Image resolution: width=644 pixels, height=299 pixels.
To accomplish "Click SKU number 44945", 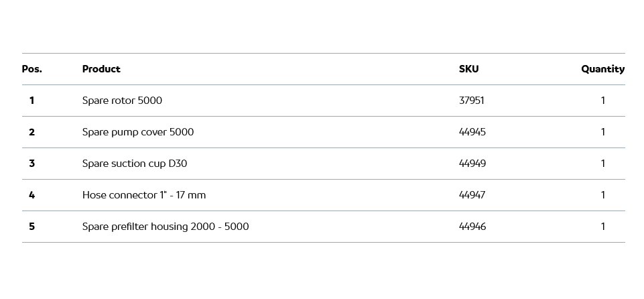I will coord(472,132).
